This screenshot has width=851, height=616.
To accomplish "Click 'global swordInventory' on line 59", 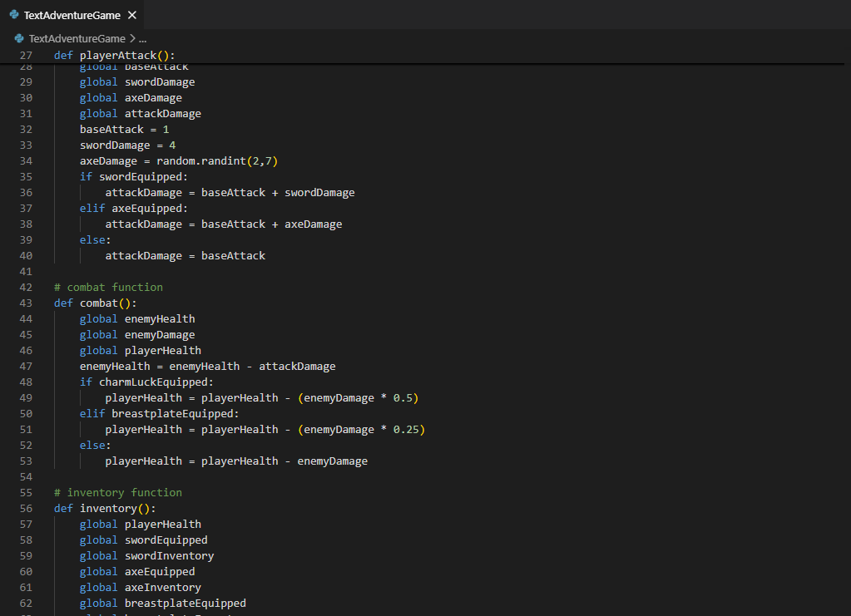I will coord(146,556).
